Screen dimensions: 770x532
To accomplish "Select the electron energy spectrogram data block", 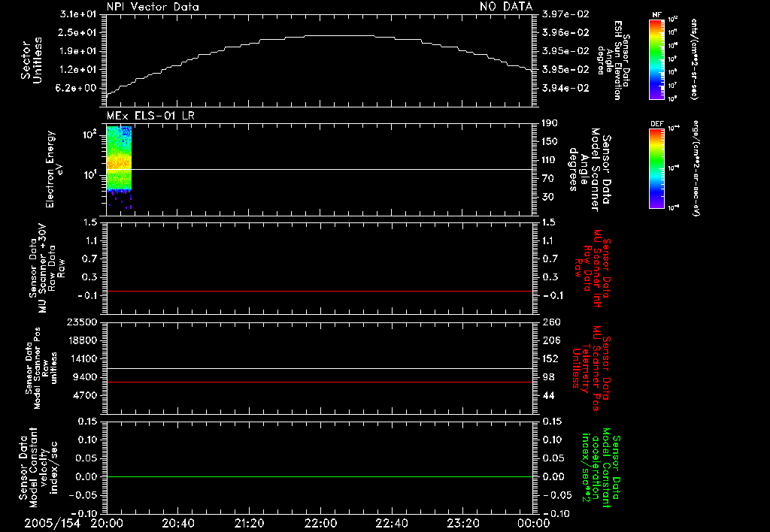I will (x=120, y=167).
